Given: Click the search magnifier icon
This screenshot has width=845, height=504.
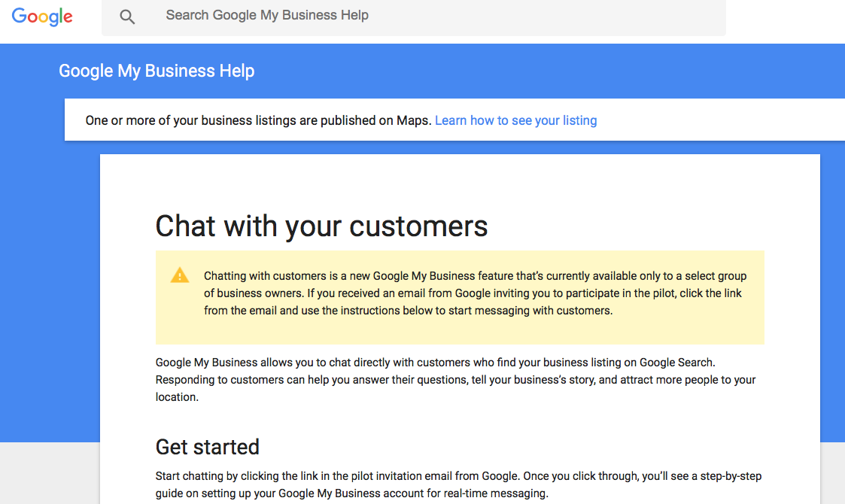Looking at the screenshot, I should [127, 17].
